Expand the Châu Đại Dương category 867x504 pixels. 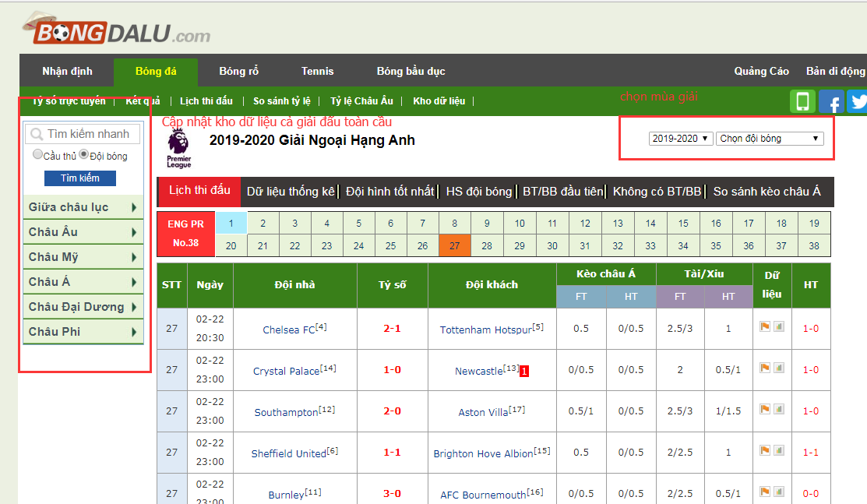83,306
